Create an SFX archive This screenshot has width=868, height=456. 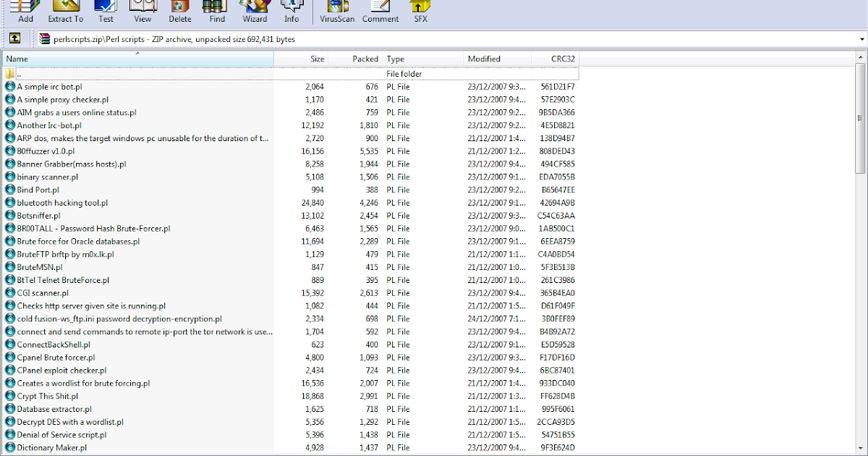(420, 11)
